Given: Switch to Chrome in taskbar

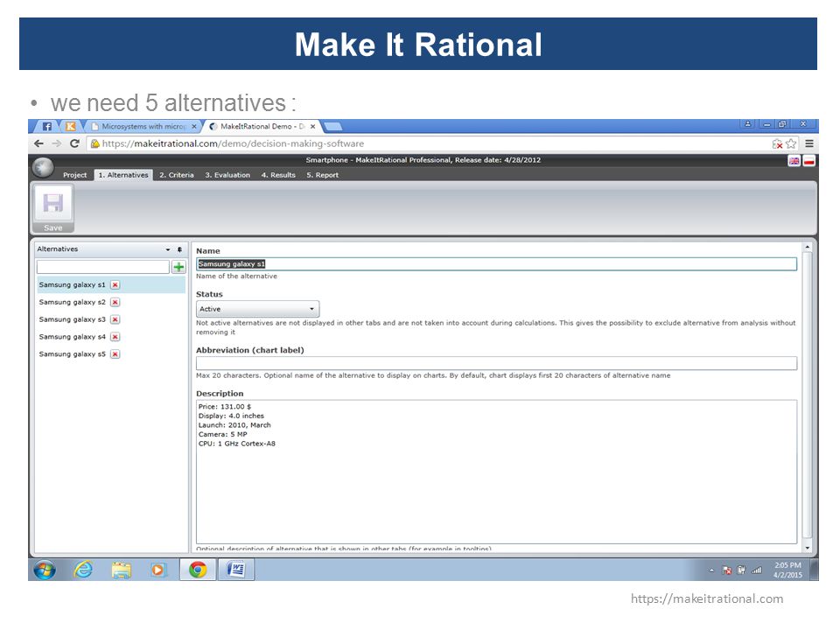Looking at the screenshot, I should 198,570.
